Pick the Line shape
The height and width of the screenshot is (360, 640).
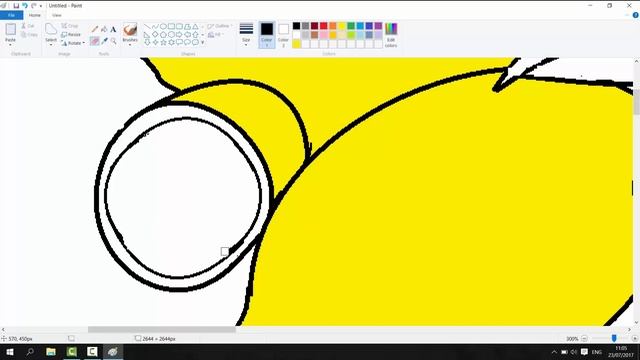tap(147, 27)
